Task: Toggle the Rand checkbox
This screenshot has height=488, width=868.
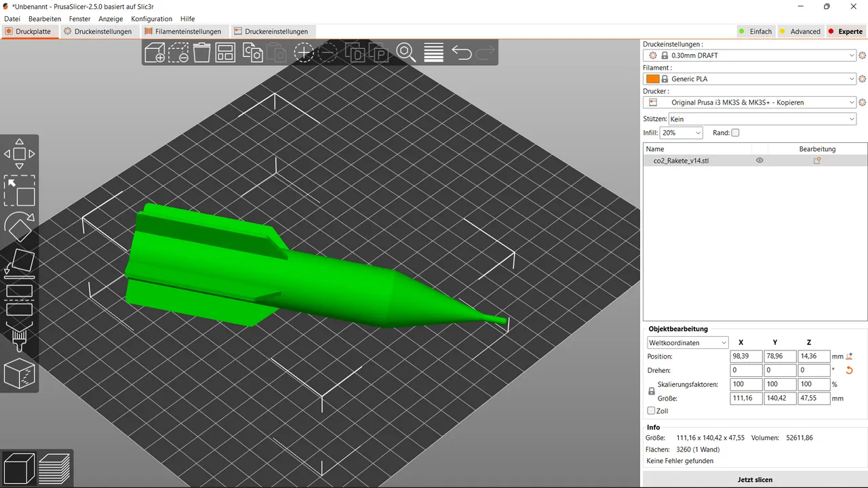Action: click(735, 133)
